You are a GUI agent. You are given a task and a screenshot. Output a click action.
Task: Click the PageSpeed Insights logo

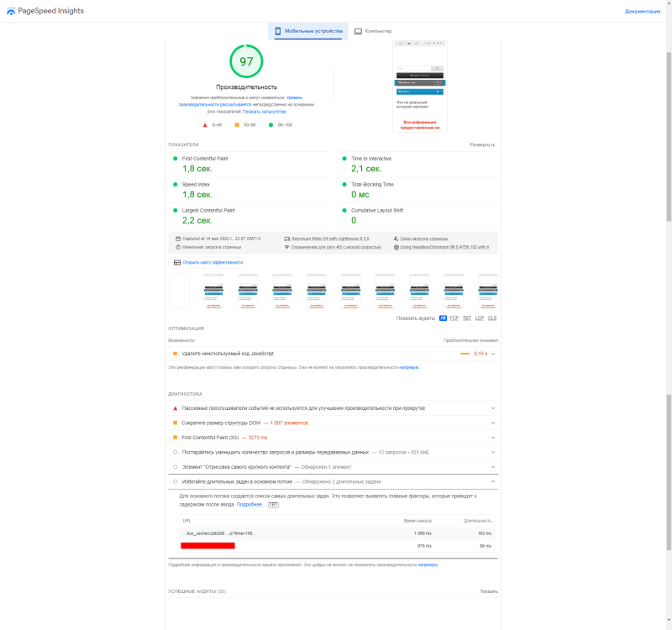[11, 11]
